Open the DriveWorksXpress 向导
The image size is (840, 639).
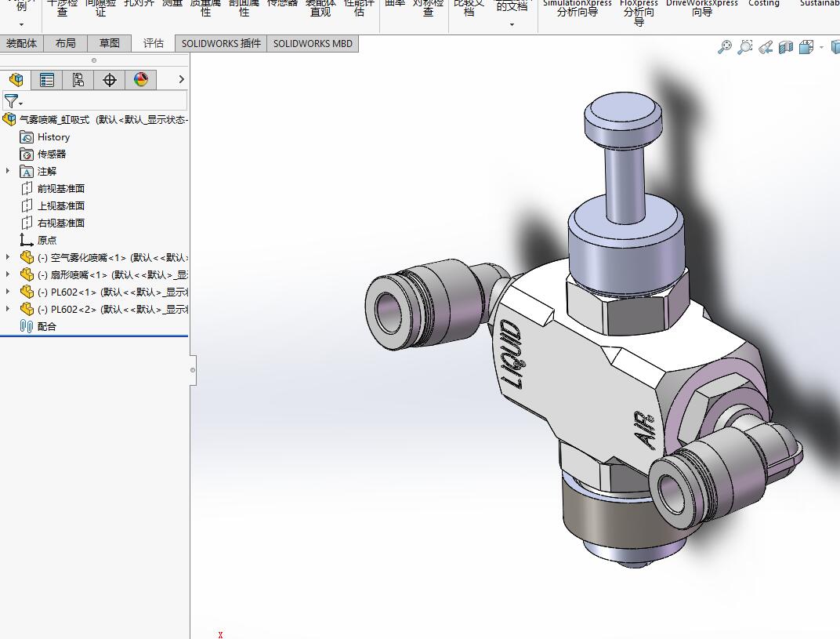[x=702, y=8]
